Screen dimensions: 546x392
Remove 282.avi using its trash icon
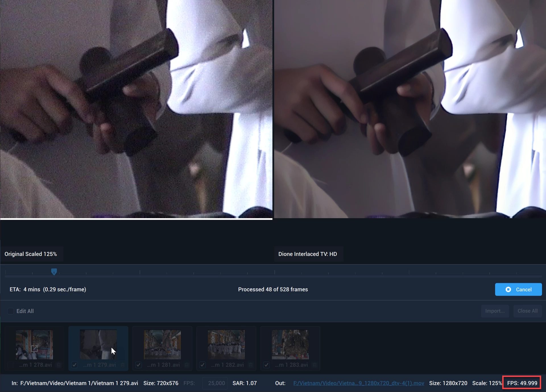(x=251, y=365)
